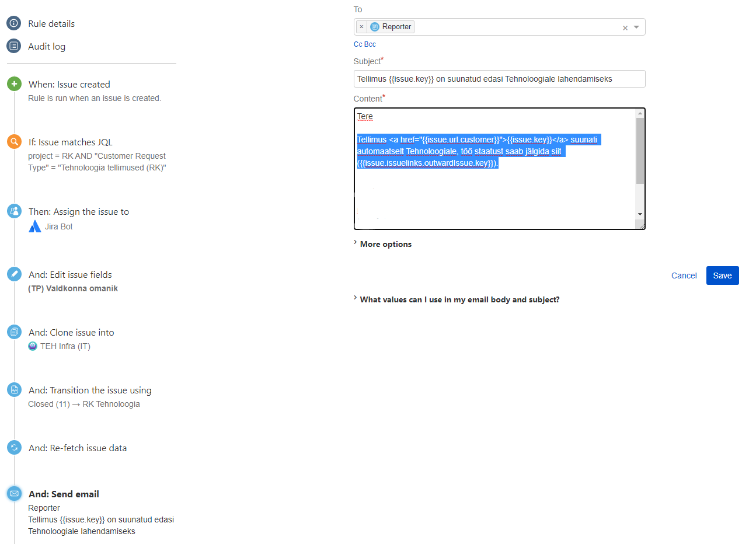Click the TEH Infra (IT) project text
This screenshot has width=756, height=544.
65,346
